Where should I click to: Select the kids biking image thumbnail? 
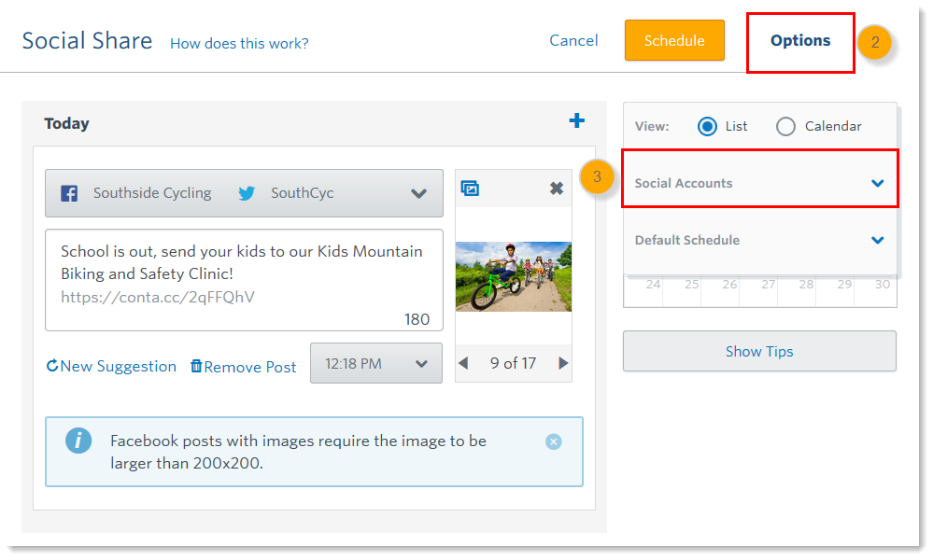point(513,276)
